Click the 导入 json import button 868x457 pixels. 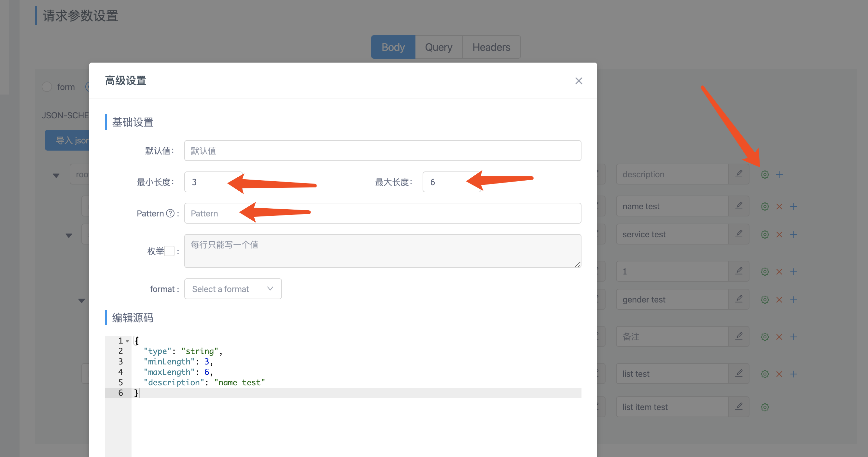(67, 140)
